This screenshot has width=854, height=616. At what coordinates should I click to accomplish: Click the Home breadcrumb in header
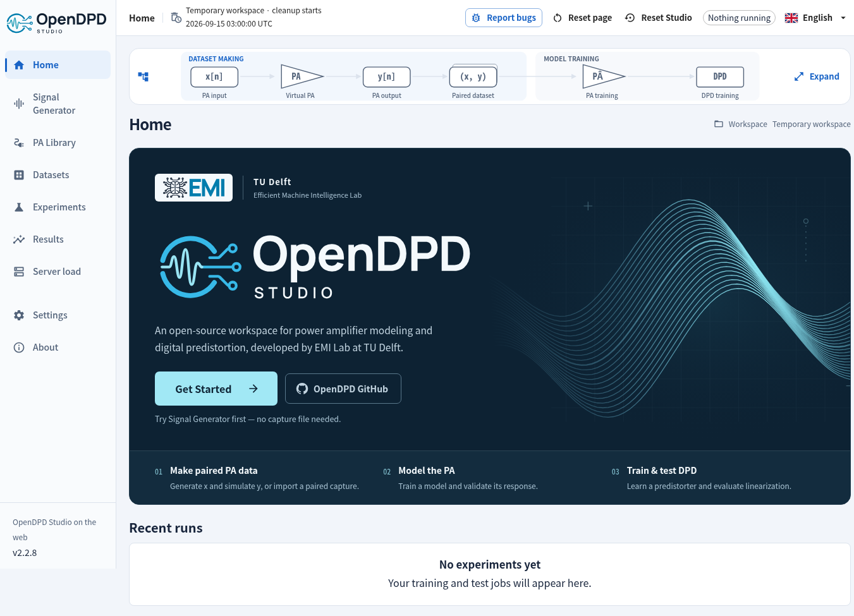tap(142, 18)
